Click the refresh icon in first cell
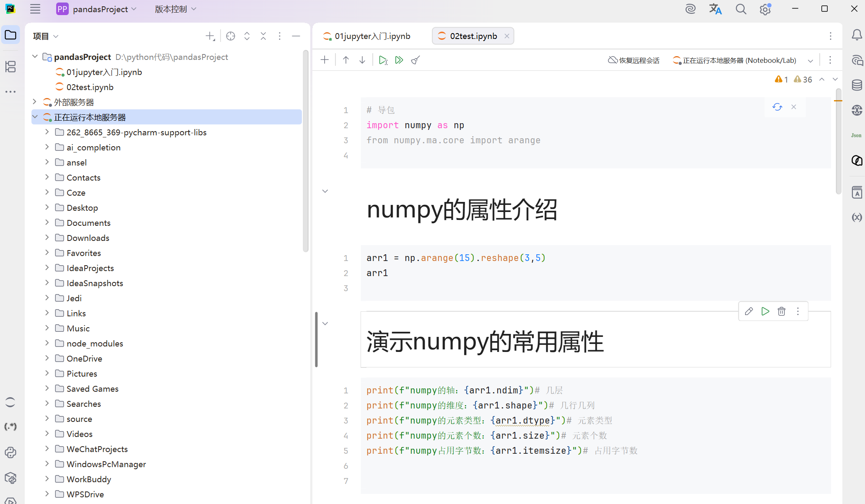 (777, 107)
